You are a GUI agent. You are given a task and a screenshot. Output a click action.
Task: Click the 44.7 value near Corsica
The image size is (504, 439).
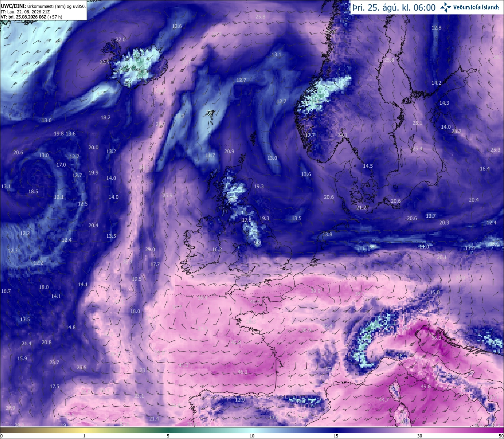[384, 400]
